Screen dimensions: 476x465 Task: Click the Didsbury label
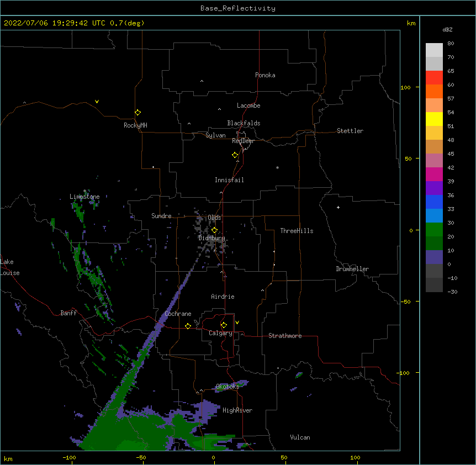point(212,238)
